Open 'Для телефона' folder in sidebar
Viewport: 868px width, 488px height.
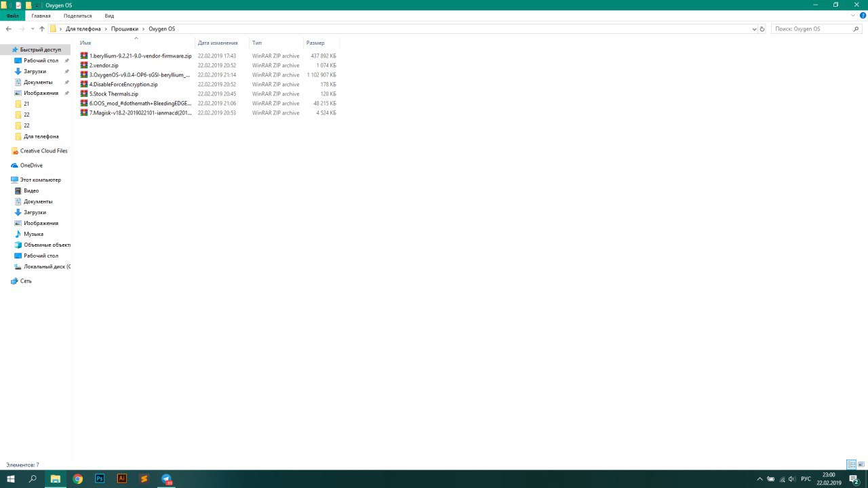coord(41,136)
